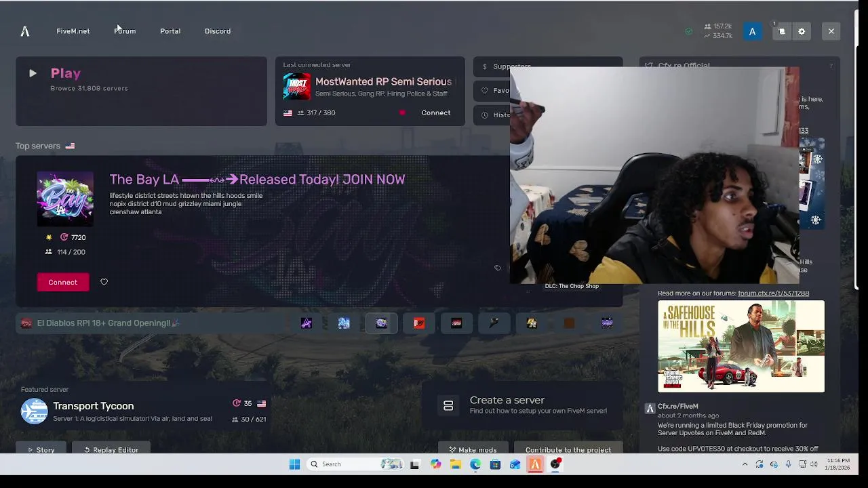Close the FiveM launcher with the X
Viewport: 868px width, 488px height.
[831, 31]
